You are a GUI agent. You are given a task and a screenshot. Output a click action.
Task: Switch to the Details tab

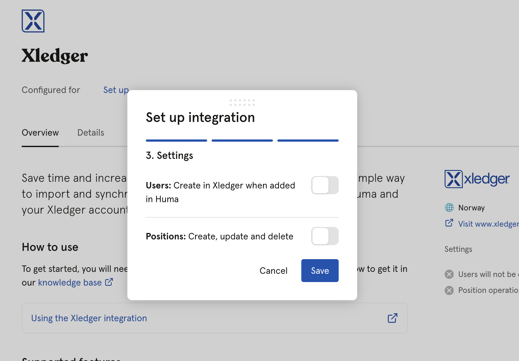coord(91,133)
